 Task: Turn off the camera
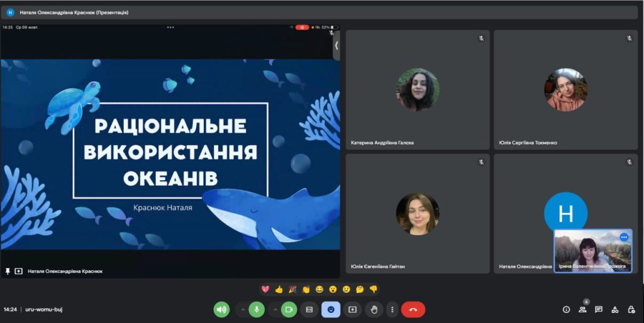(x=289, y=309)
